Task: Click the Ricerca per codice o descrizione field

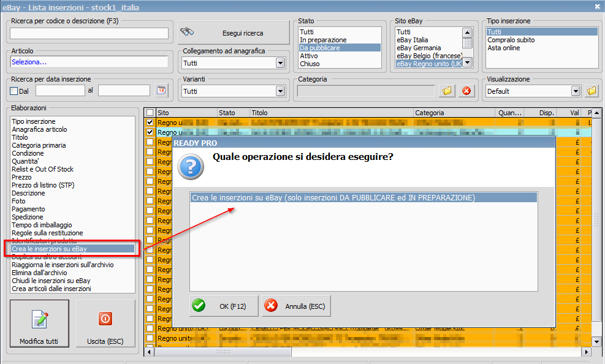Action: click(x=89, y=34)
